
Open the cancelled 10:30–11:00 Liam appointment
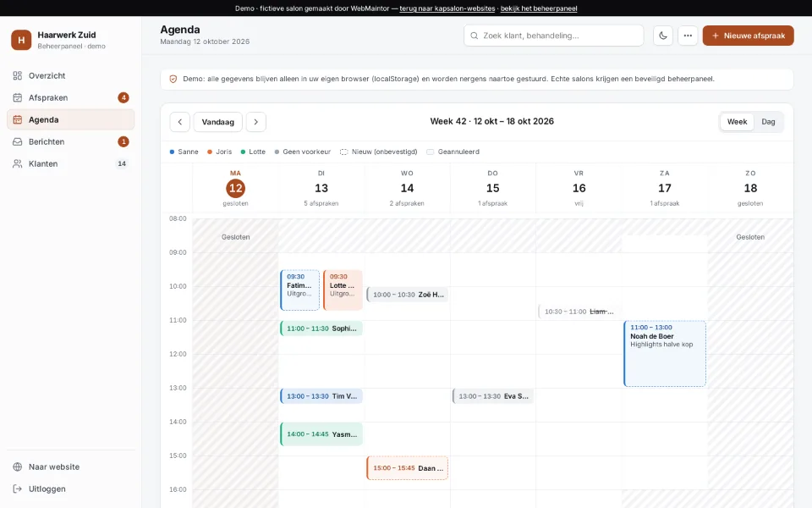coord(579,312)
